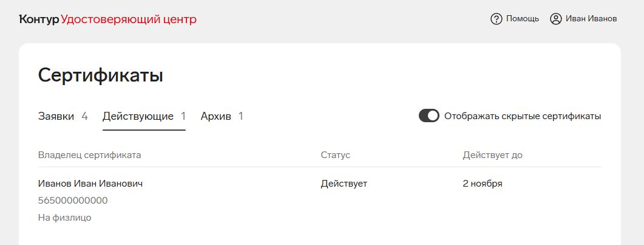Click the 2 ноября expiry date
644x245 pixels.
click(x=483, y=184)
